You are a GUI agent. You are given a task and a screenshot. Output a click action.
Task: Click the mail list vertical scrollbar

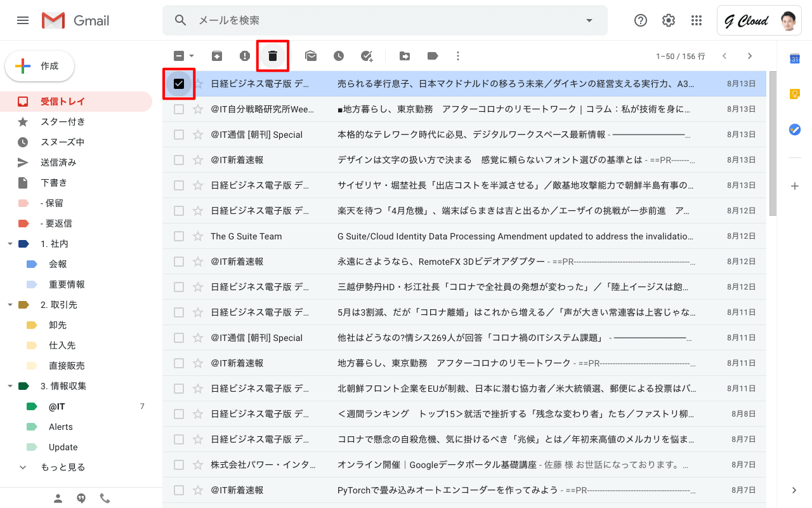(773, 143)
